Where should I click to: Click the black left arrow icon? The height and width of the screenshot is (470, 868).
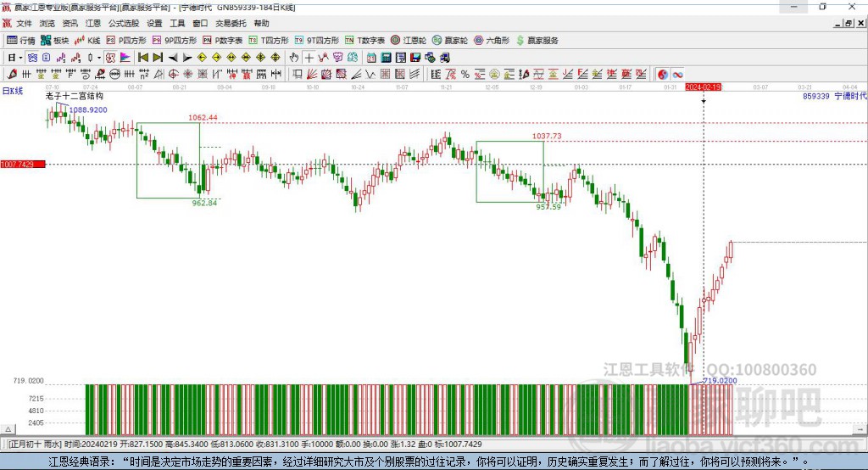173,58
